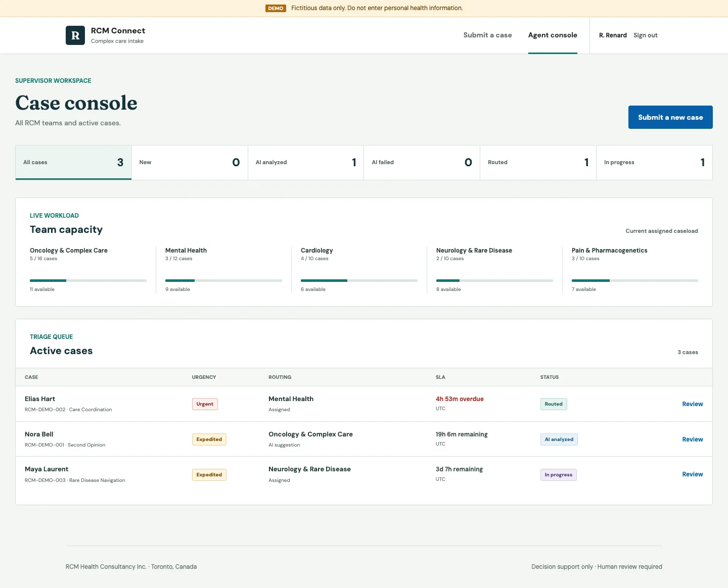
Task: Show the AI failed cases filter
Action: point(422,162)
